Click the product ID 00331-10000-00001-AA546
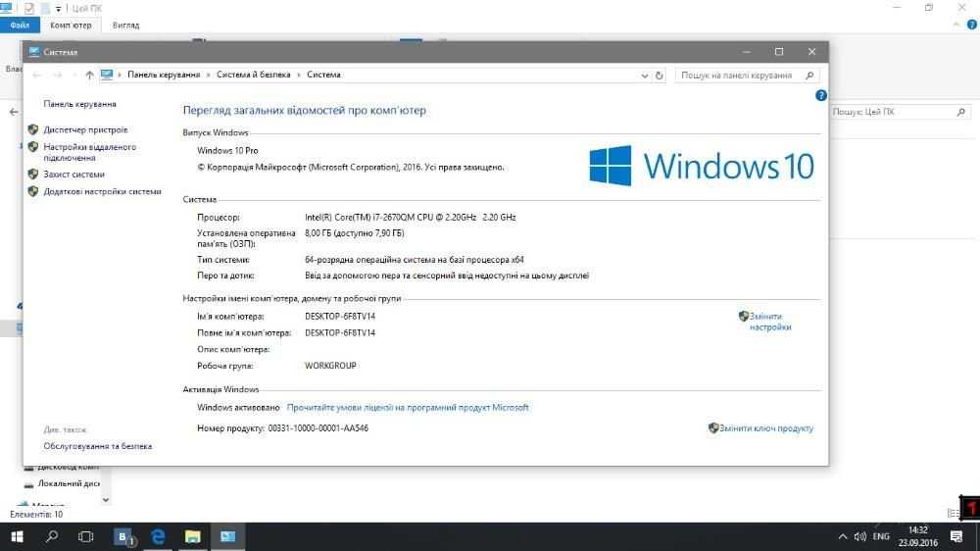 [318, 428]
